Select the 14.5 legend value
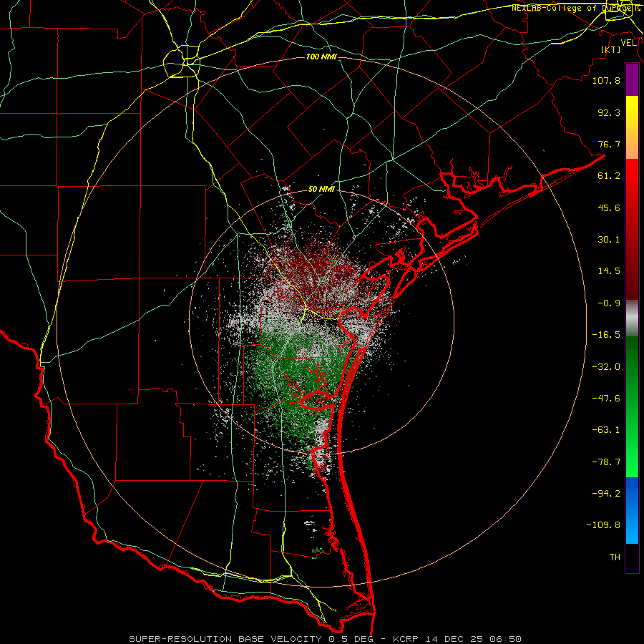The image size is (644, 644). [x=609, y=271]
